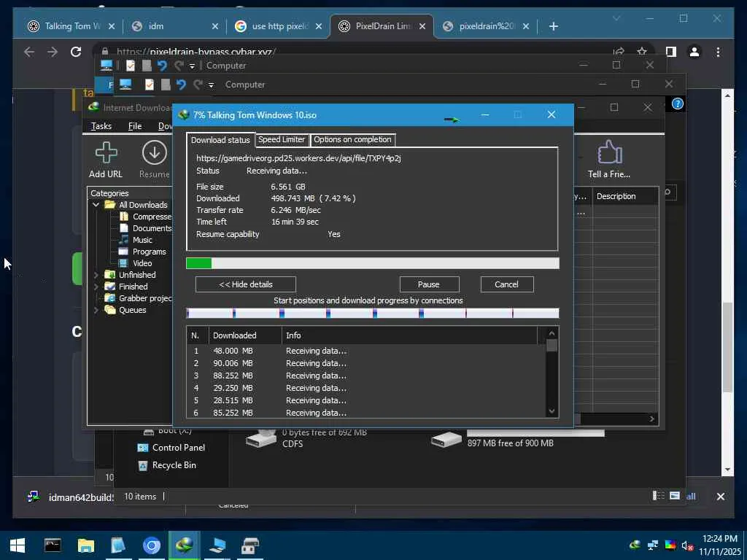Expand the Unfinished category node
The width and height of the screenshot is (747, 560).
click(x=96, y=275)
